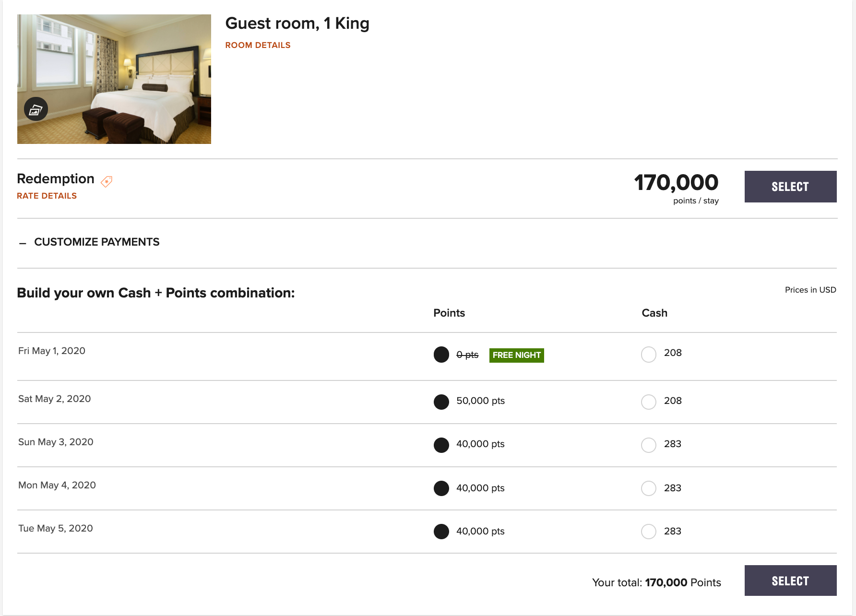This screenshot has height=616, width=856.
Task: Click the Guest room, 1 King heading
Action: (x=297, y=23)
